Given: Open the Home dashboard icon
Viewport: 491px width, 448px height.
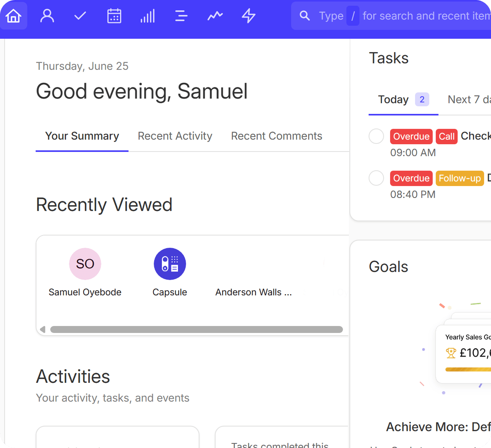Looking at the screenshot, I should (x=13, y=16).
